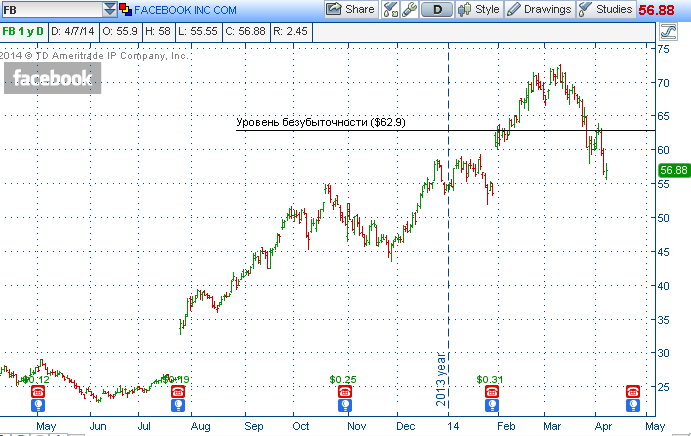Click the D: 4/7/14 date cell
Viewport: 691px width, 436px height.
coord(73,31)
